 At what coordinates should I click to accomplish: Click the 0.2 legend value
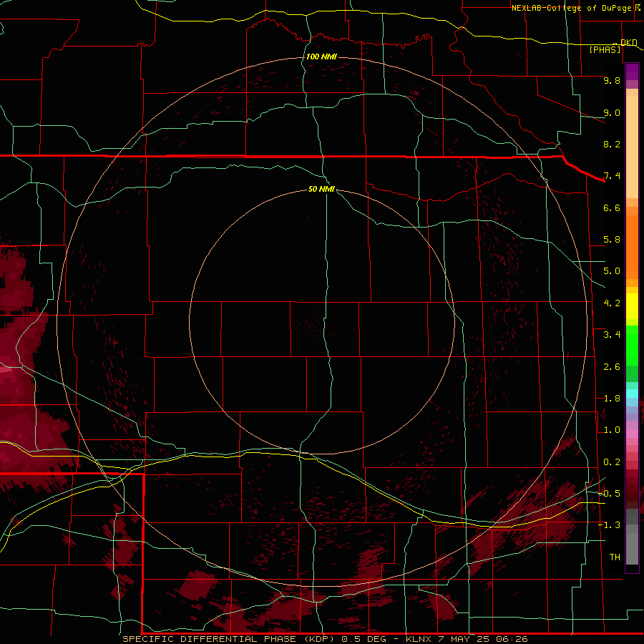[x=612, y=462]
